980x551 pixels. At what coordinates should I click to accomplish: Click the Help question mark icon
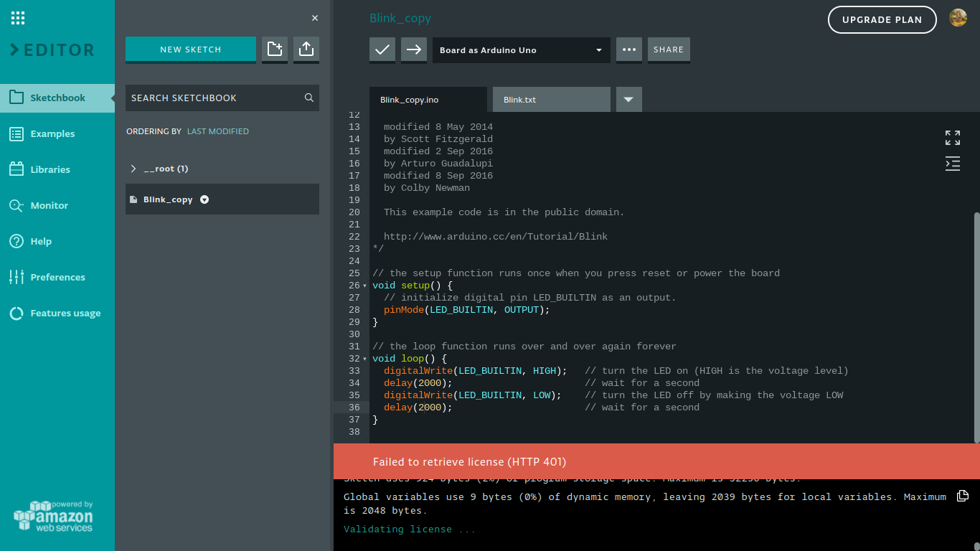pos(17,241)
